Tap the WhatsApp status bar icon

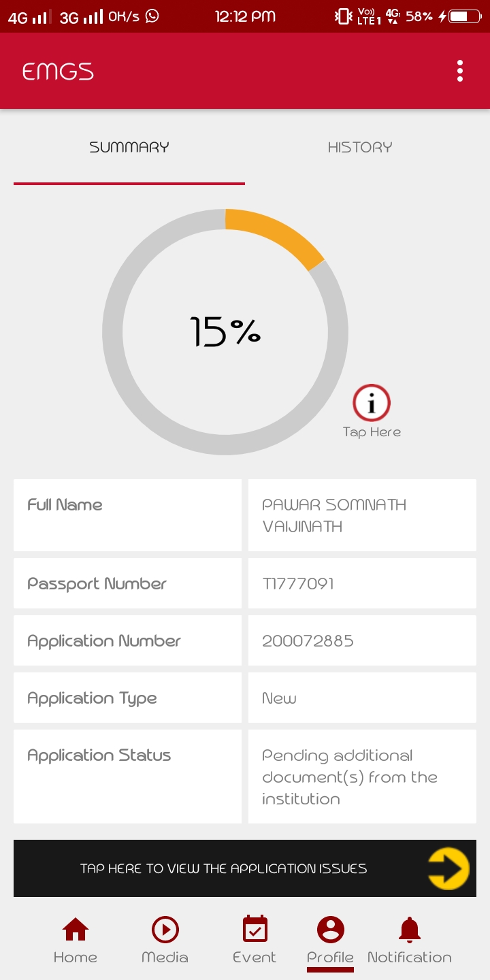[152, 16]
